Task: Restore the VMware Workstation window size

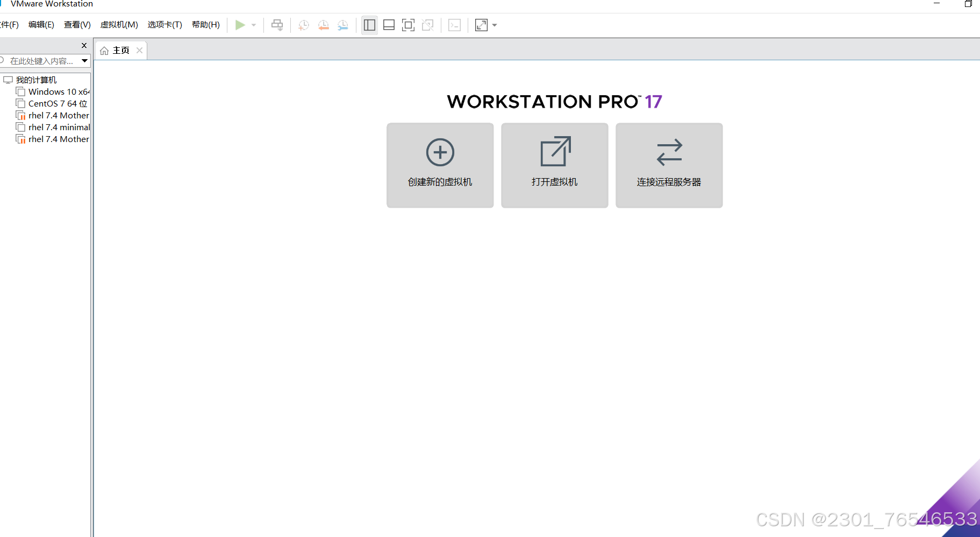Action: [x=968, y=4]
